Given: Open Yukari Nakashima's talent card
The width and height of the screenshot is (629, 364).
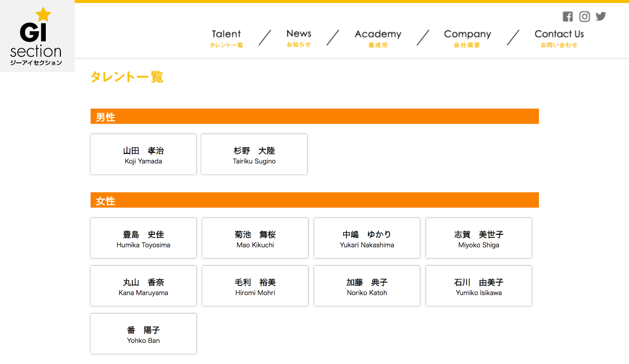Looking at the screenshot, I should point(367,238).
